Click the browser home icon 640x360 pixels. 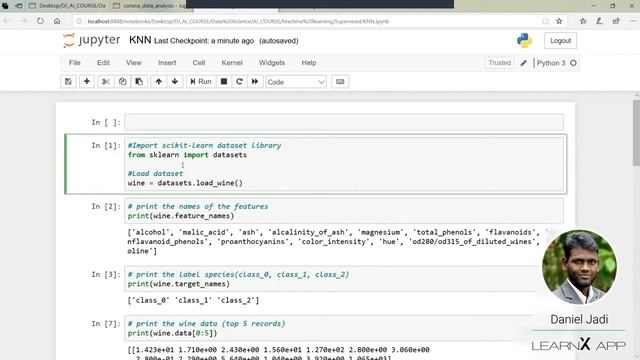tap(57, 21)
